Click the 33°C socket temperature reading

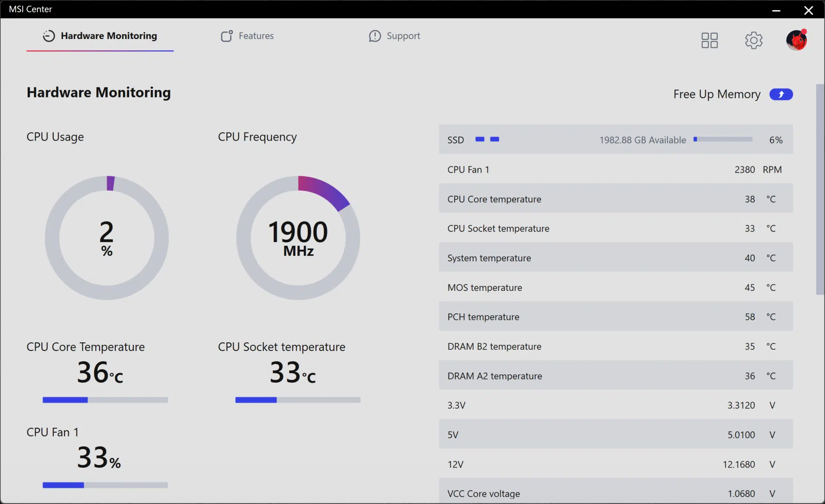(293, 372)
